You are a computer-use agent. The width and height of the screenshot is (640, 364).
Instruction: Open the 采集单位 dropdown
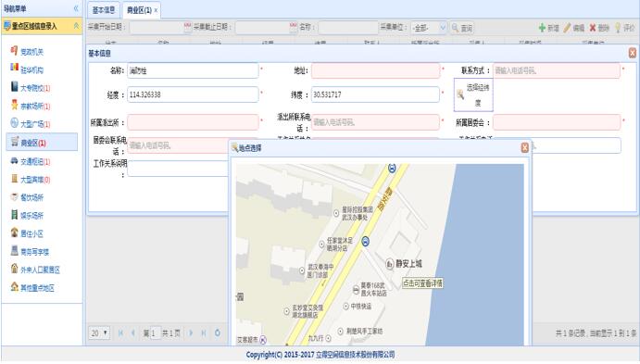(x=443, y=28)
